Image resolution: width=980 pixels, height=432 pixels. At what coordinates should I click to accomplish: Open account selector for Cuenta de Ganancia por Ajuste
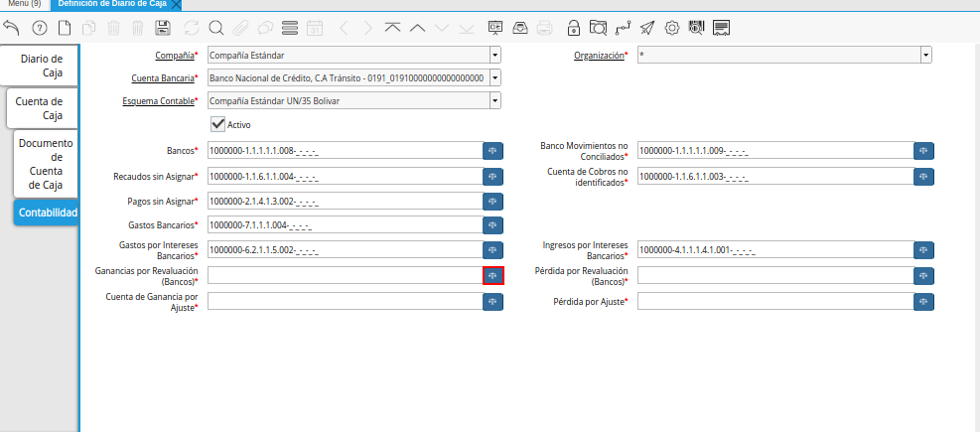click(492, 302)
